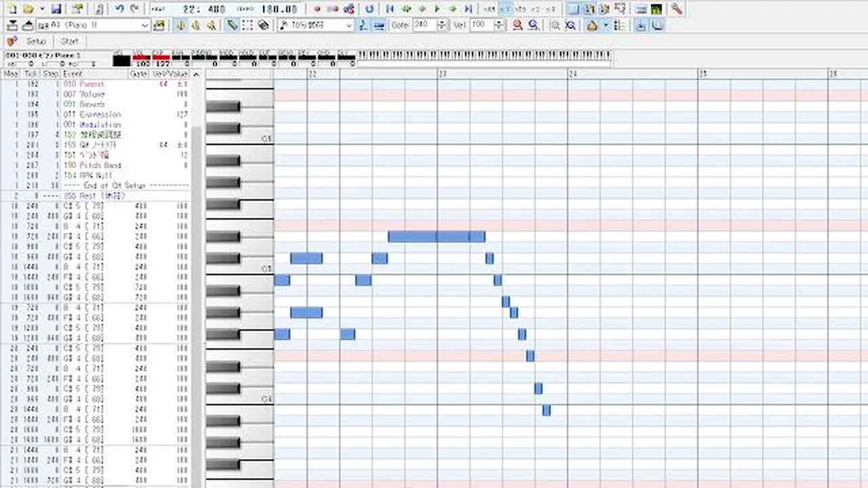Select the 001 Modulation event row

coord(96,125)
